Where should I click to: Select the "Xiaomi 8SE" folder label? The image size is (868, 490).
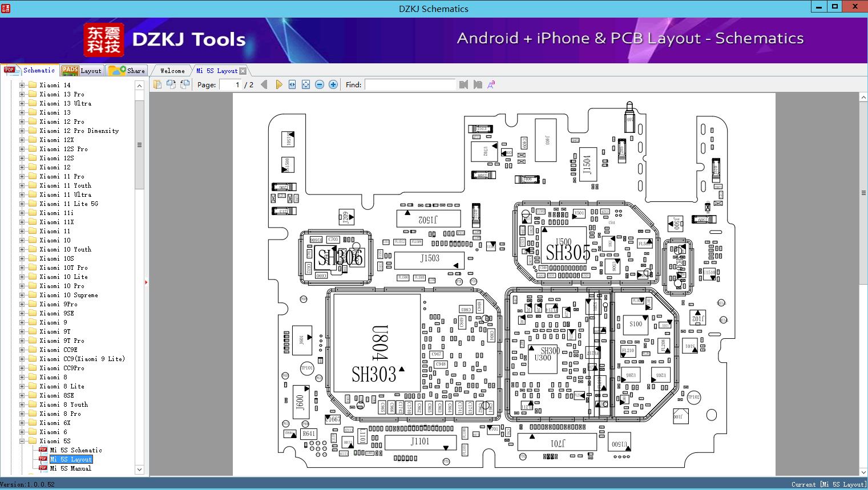coord(56,395)
